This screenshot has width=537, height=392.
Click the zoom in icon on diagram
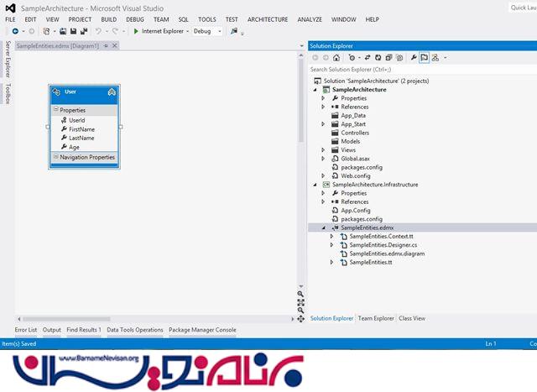300,294
